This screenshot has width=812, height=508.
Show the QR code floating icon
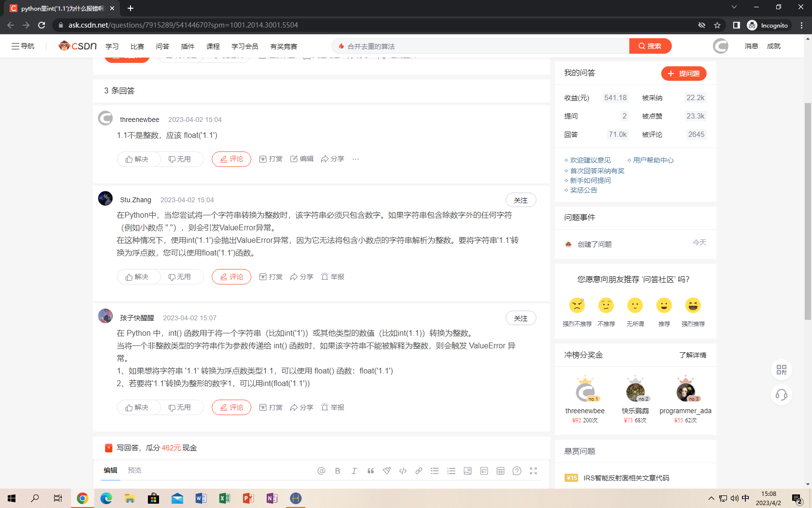click(x=781, y=370)
